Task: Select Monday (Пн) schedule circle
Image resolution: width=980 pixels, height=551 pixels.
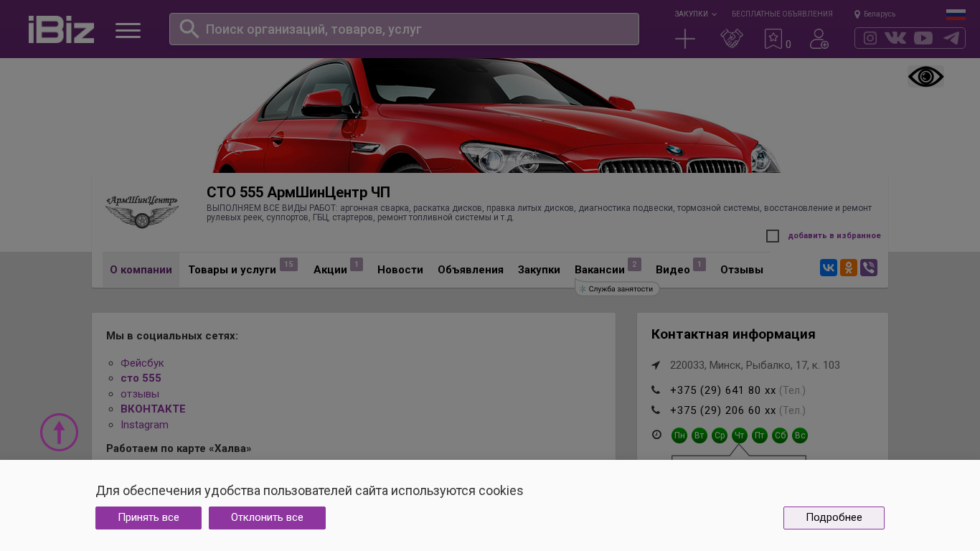Action: point(679,435)
